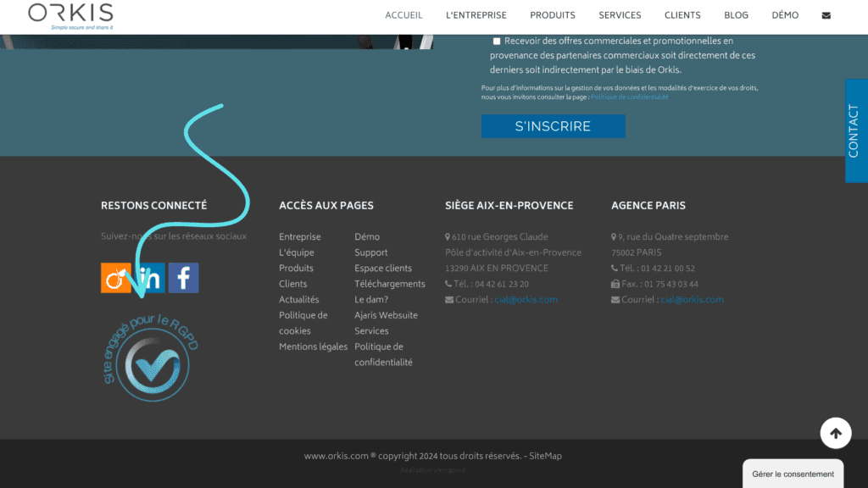Go to the BLOG page
Viewport: 868px width, 488px height.
(x=736, y=15)
